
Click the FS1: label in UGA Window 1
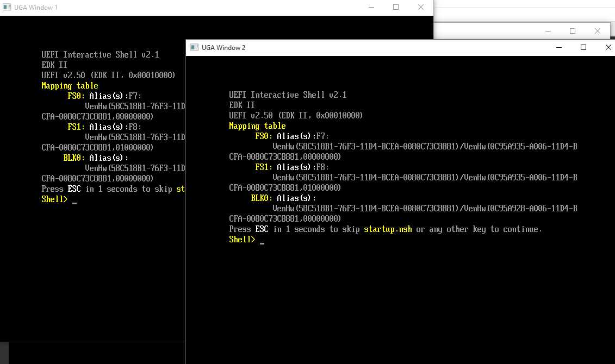tap(76, 127)
